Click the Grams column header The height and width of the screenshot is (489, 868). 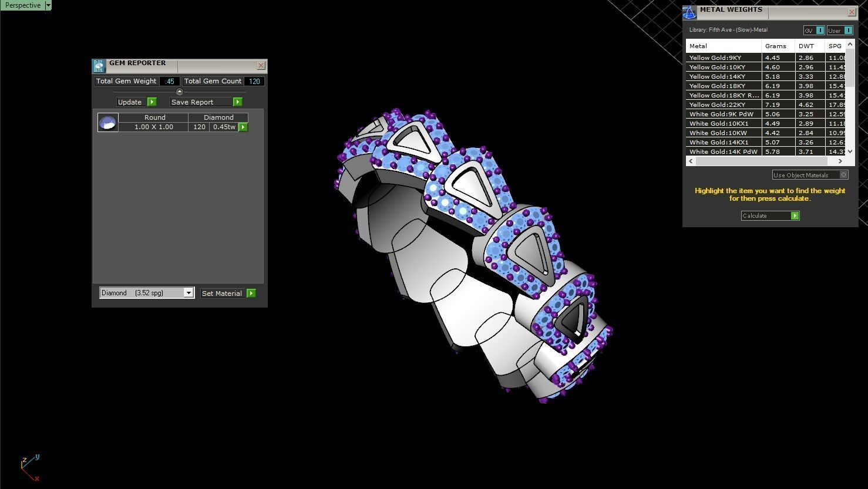click(x=778, y=46)
